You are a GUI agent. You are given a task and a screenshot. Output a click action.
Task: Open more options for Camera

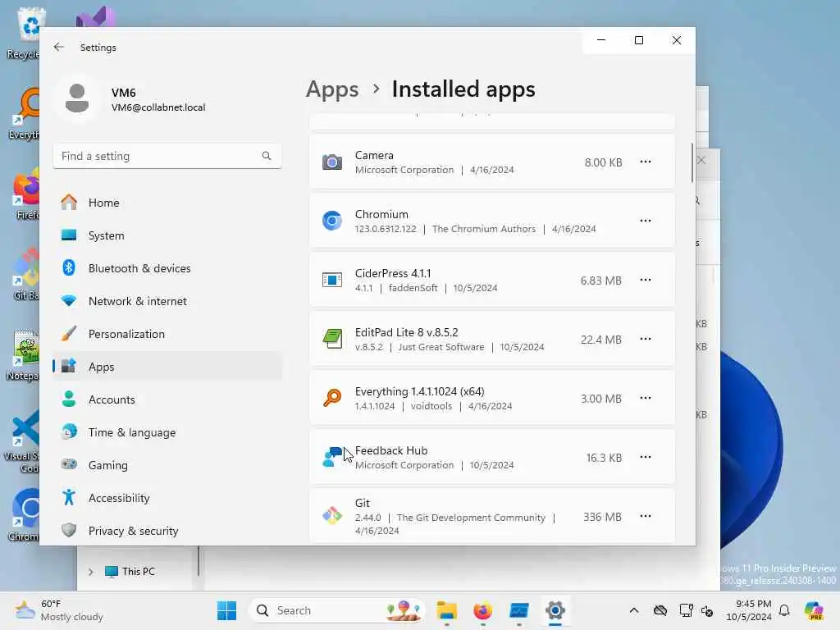click(x=646, y=162)
